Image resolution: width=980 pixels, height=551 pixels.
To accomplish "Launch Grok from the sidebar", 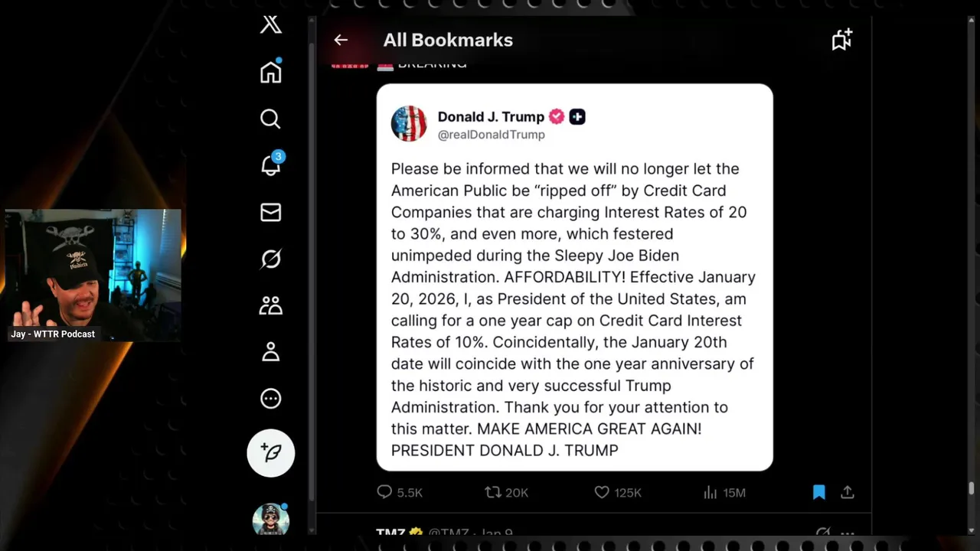I will pos(271,259).
